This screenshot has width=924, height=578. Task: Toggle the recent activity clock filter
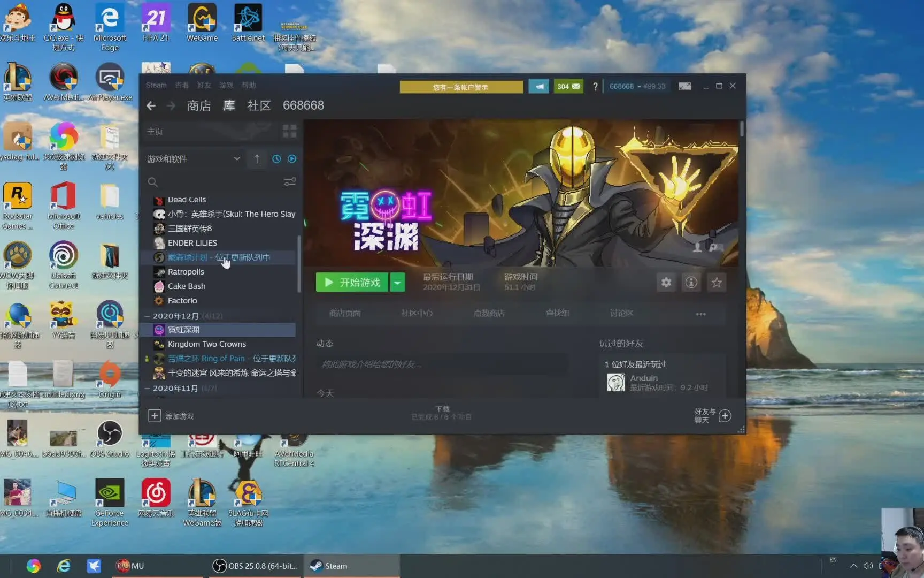[276, 159]
